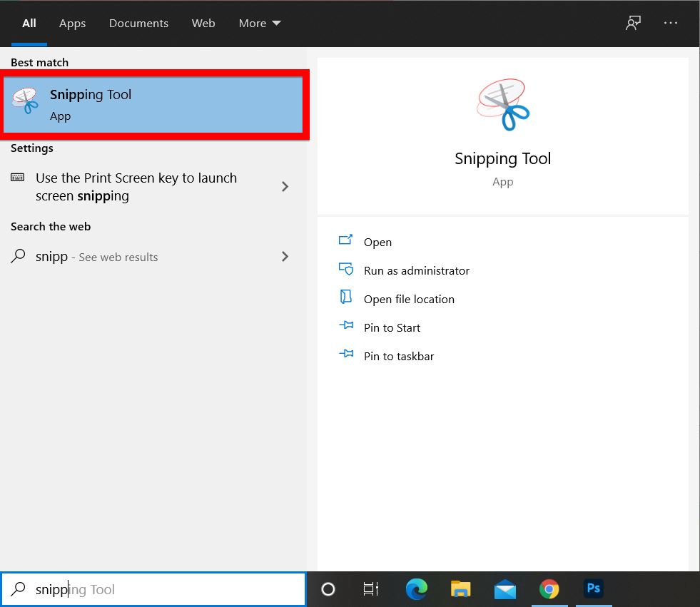Click Open in the preview pane
Image resolution: width=700 pixels, height=607 pixels.
pyautogui.click(x=377, y=243)
